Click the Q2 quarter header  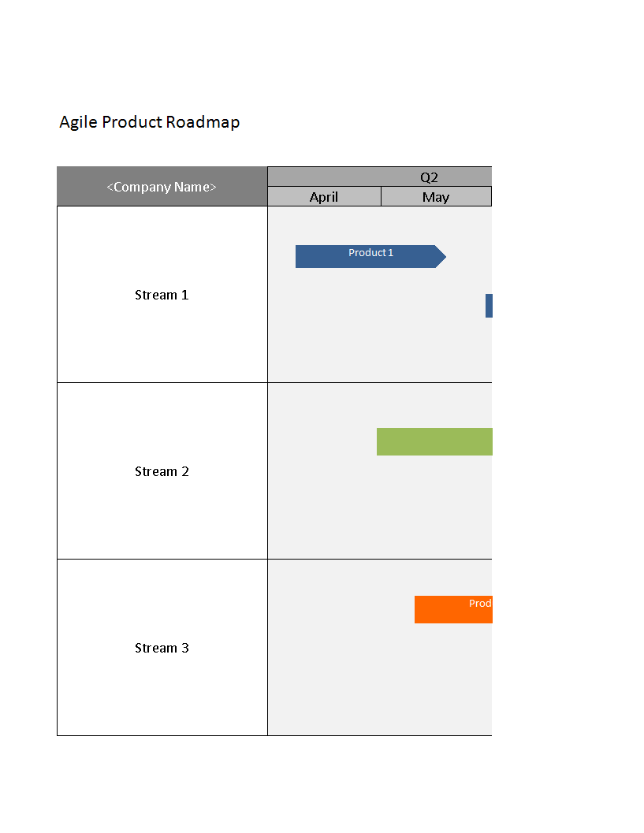pos(428,177)
